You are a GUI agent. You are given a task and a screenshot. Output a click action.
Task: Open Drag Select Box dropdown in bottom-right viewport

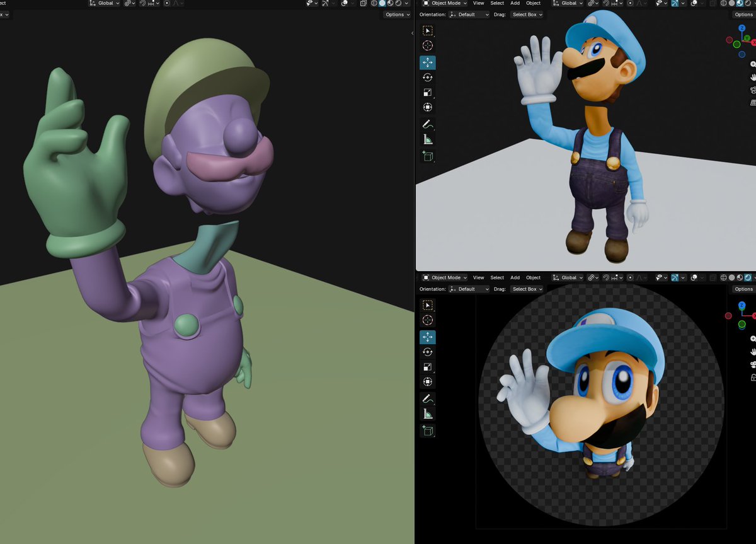click(527, 289)
